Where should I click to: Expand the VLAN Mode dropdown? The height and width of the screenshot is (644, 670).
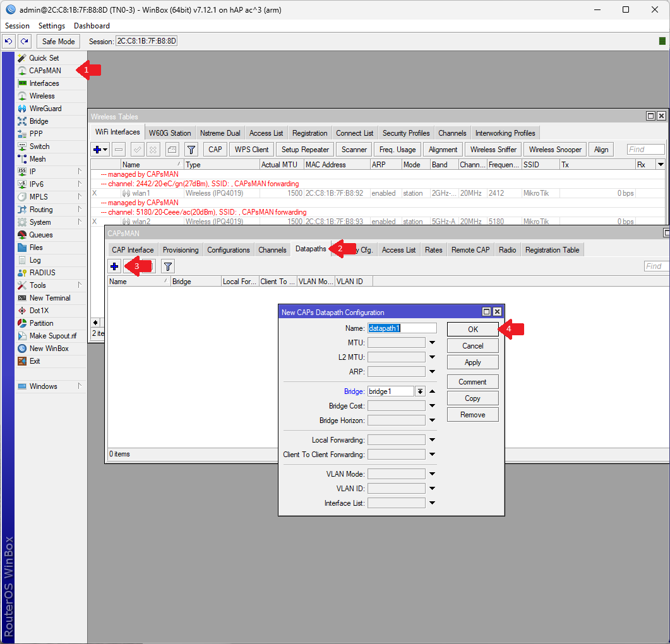point(431,474)
